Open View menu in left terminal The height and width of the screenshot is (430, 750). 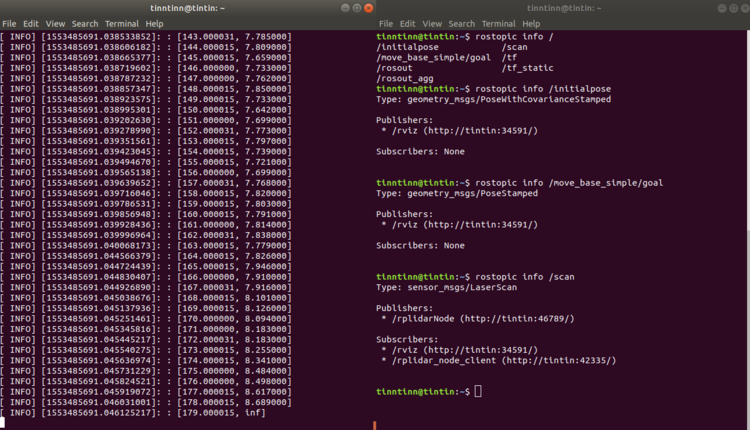[x=55, y=23]
